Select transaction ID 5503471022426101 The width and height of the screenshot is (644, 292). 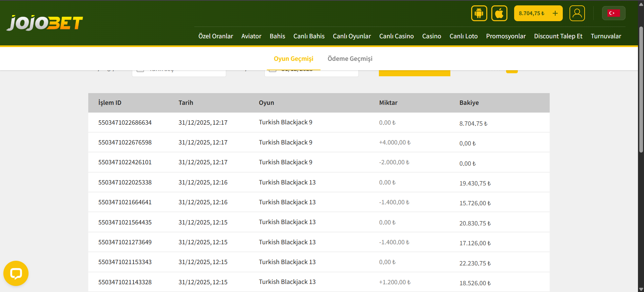[125, 162]
